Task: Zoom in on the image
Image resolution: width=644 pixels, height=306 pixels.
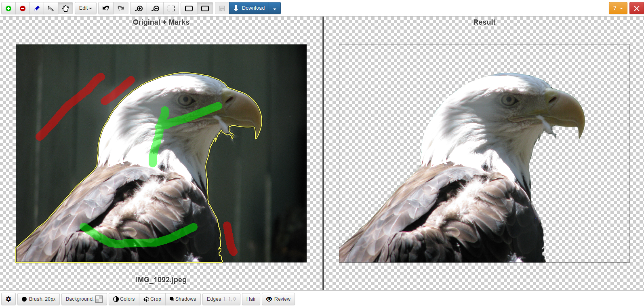Action: point(139,8)
